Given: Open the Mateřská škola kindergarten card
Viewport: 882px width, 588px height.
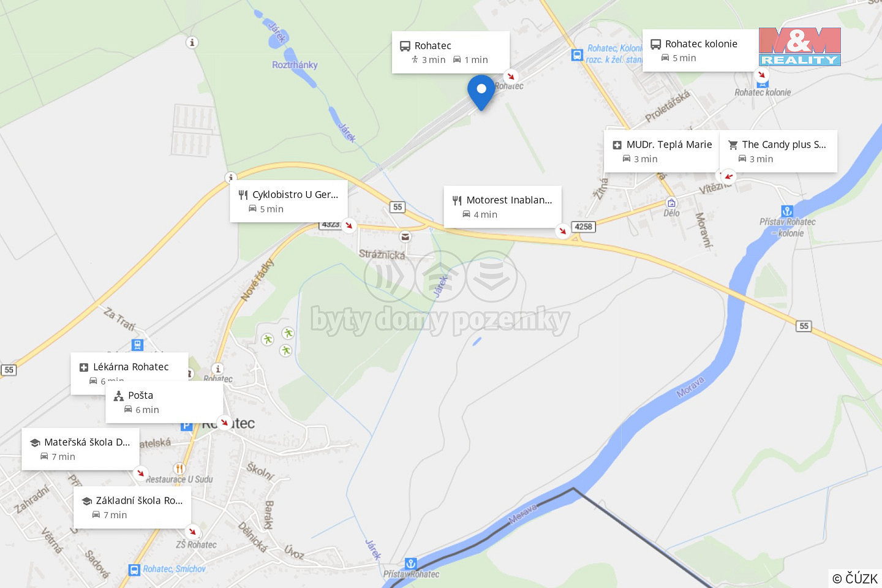Looking at the screenshot, I should pyautogui.click(x=80, y=449).
